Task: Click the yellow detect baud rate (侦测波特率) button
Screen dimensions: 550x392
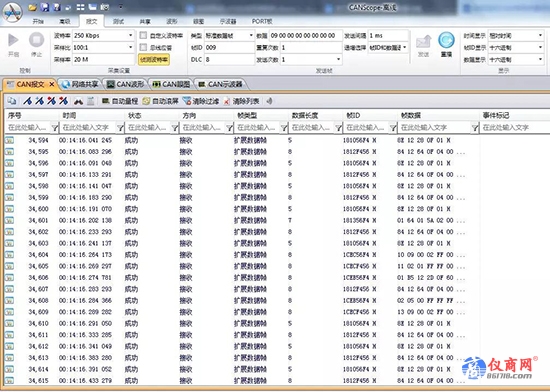Action: point(154,59)
